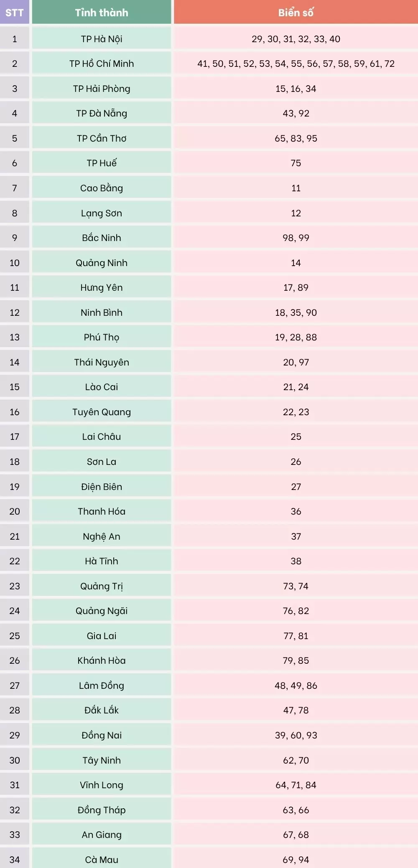This screenshot has width=418, height=868.
Task: Click plate numbers 18, 35, 90 cell
Action: tap(296, 312)
